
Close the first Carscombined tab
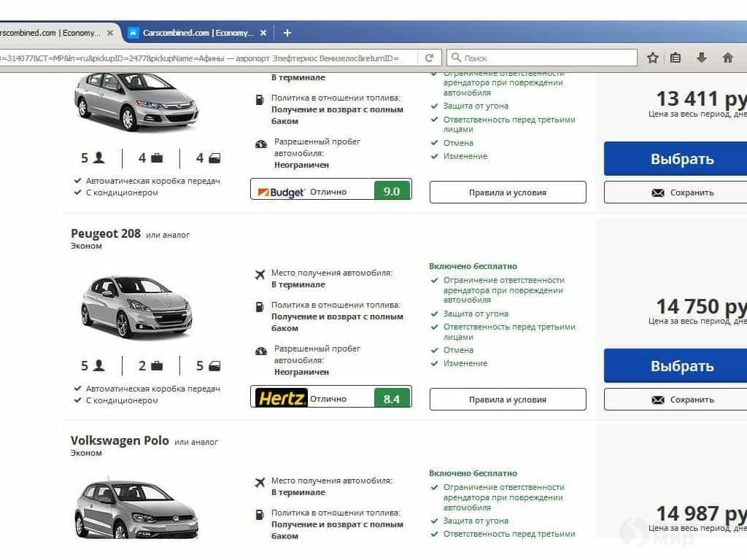coord(110,33)
